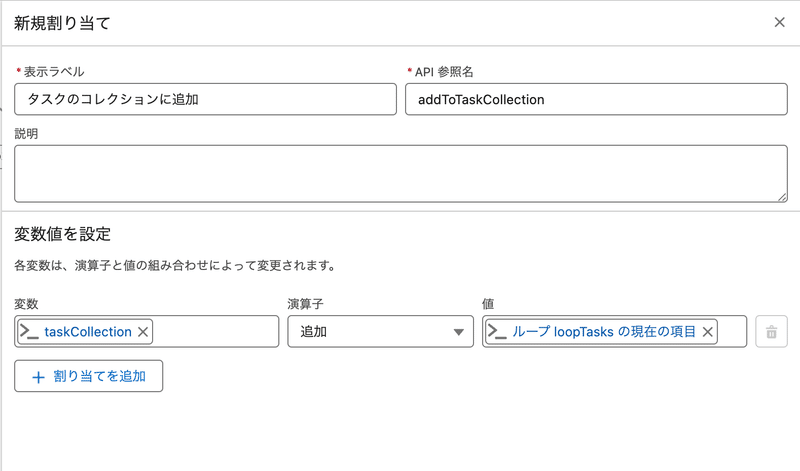Click the 説明 textarea resize handle
Screen dimensions: 800x471
click(782, 197)
